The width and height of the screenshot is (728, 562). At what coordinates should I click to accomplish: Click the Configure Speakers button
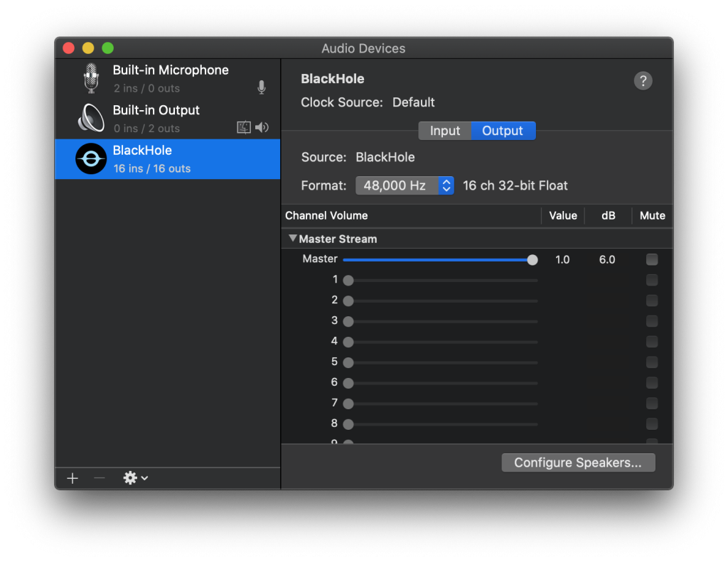coord(578,463)
